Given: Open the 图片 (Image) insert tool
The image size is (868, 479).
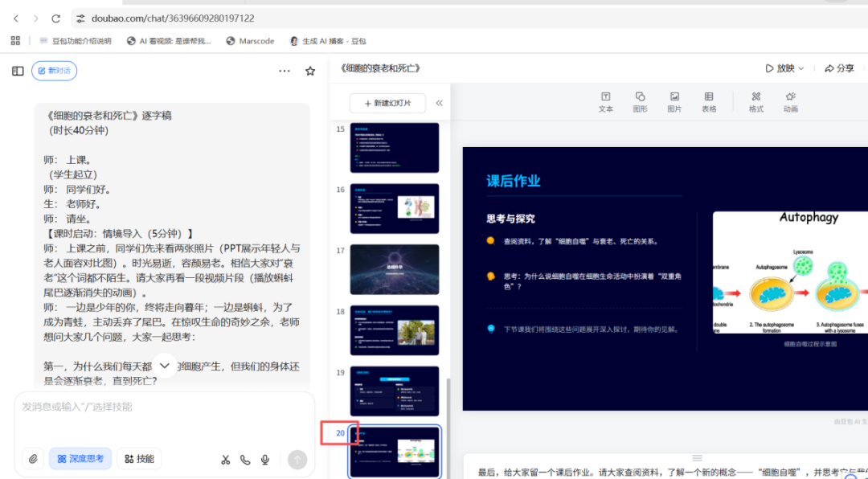Looking at the screenshot, I should click(x=675, y=100).
